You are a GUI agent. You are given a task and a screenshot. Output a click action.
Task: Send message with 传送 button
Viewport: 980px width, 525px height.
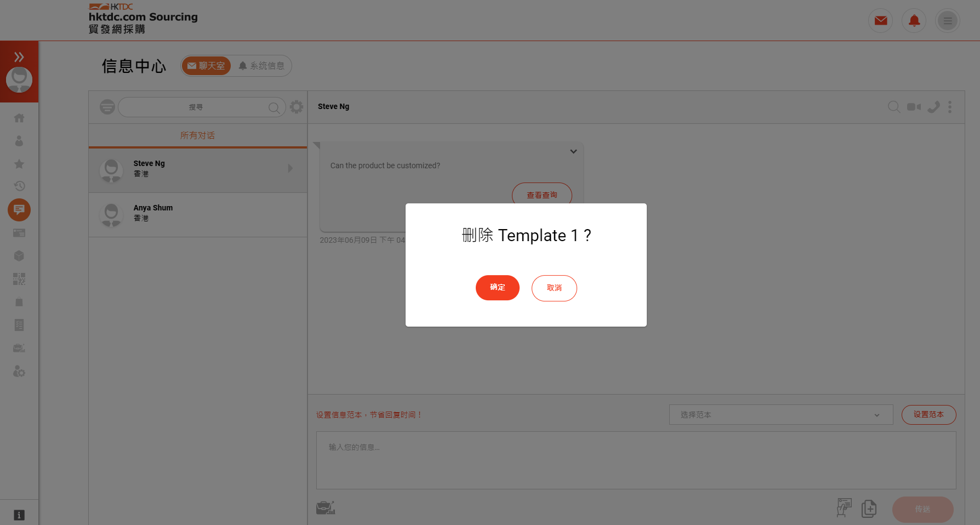922,509
